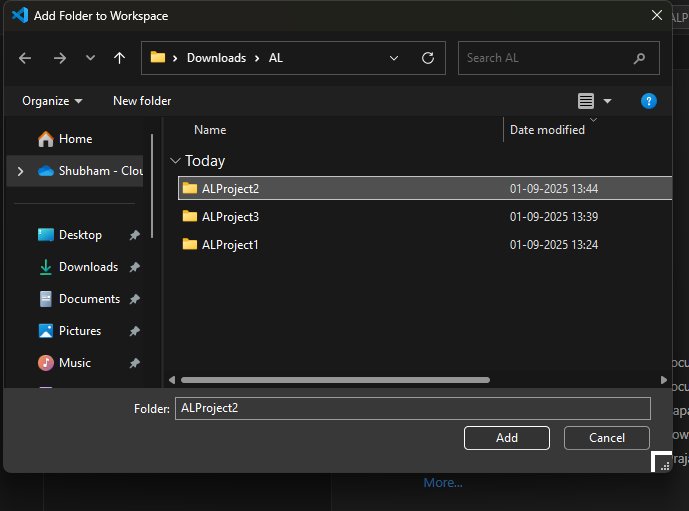
Task: Sort by the Date modified column
Action: (547, 130)
